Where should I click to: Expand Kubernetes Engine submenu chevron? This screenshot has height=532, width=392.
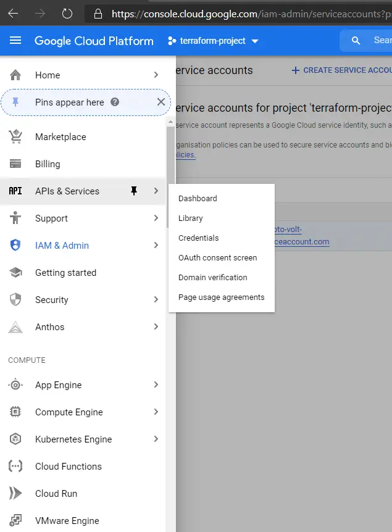tap(156, 439)
